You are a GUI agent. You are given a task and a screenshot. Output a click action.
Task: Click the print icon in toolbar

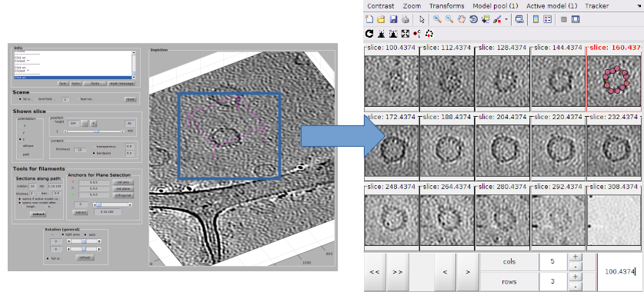click(x=405, y=19)
